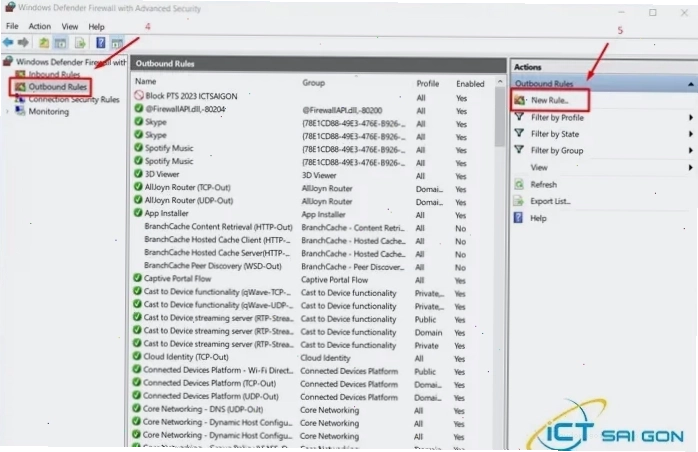Collapse the Outbound Rules actions section
This screenshot has width=698, height=452.
(690, 84)
